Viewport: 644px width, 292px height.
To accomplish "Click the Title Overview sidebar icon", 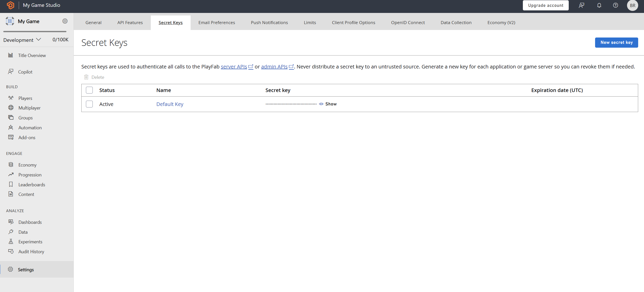I will (11, 55).
